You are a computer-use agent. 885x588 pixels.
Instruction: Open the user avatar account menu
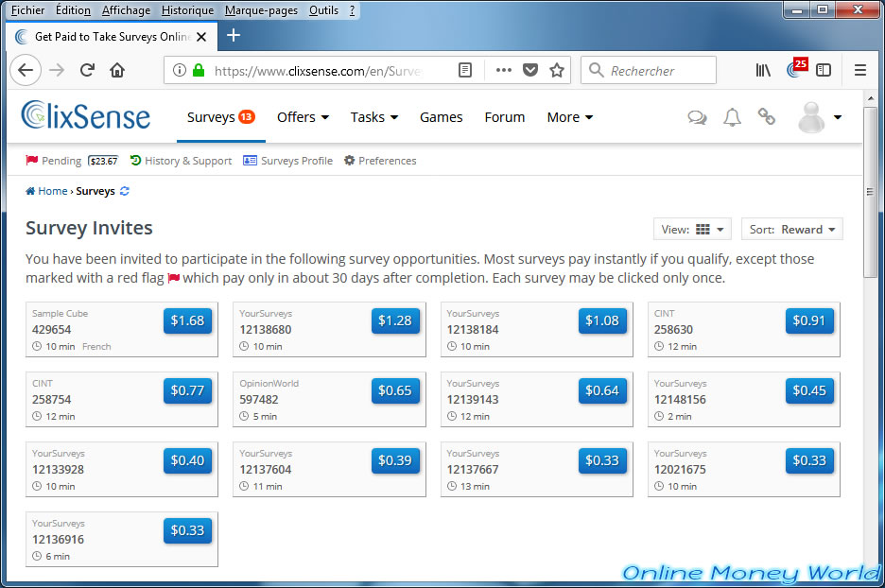820,117
